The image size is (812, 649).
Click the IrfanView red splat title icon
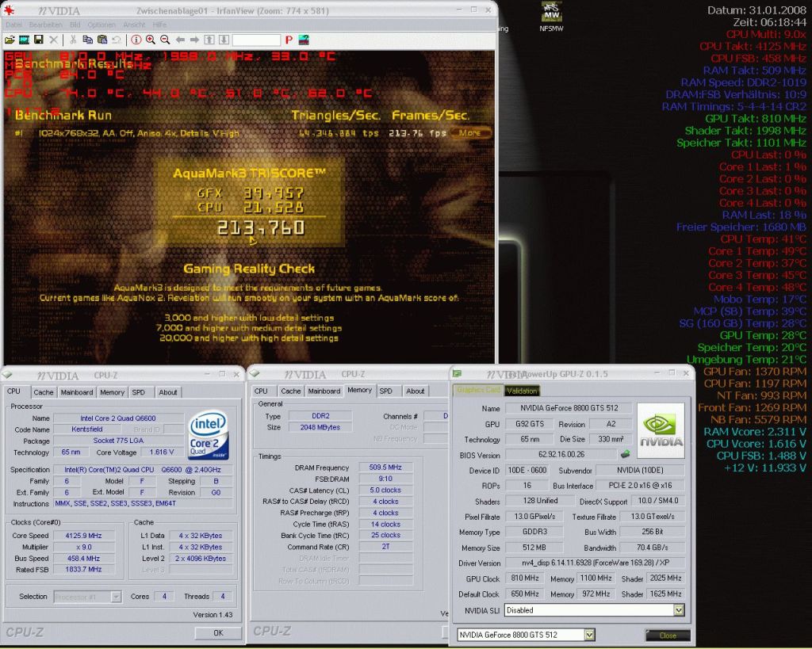point(9,10)
